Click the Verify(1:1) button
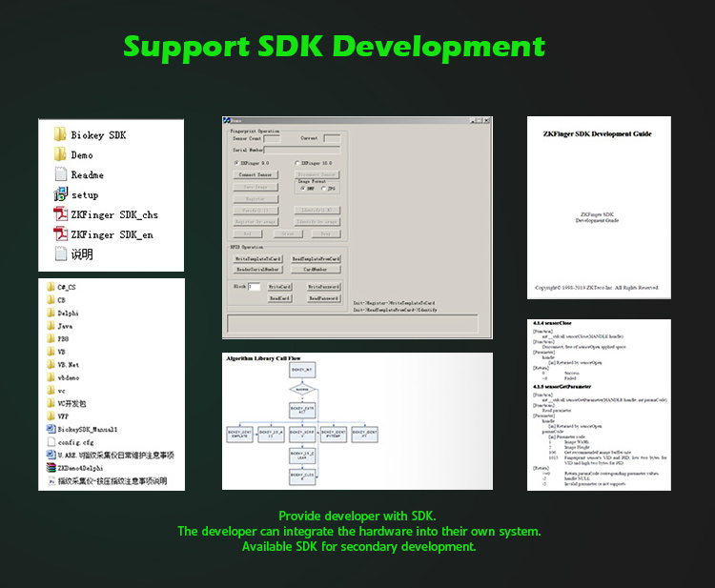This screenshot has height=588, width=715. click(x=255, y=210)
